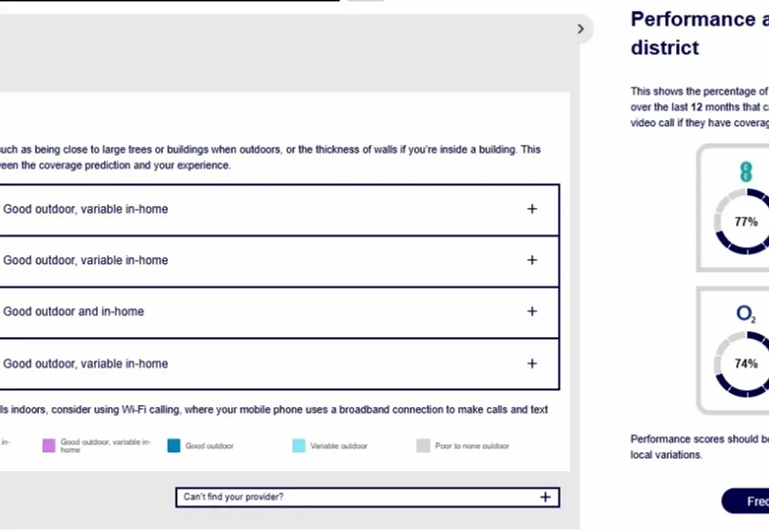Click the 74% performance donut chart
This screenshot has width=769, height=532.
pyautogui.click(x=742, y=364)
